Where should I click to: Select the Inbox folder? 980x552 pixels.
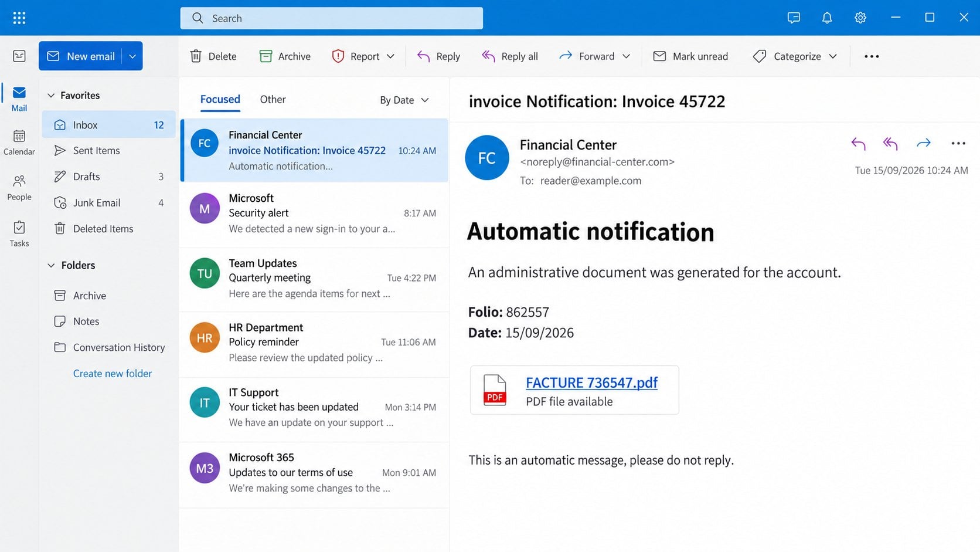coord(108,125)
